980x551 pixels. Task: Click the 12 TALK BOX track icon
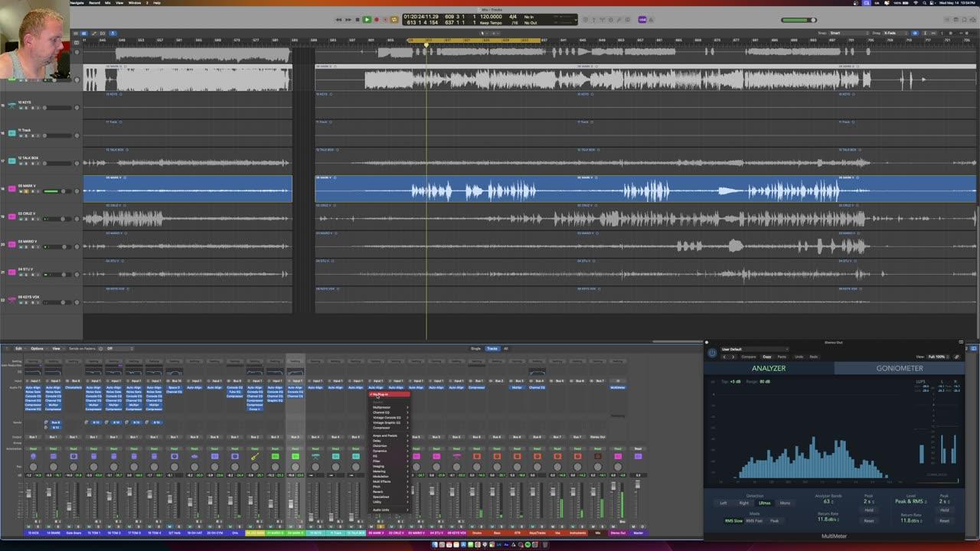pyautogui.click(x=11, y=161)
